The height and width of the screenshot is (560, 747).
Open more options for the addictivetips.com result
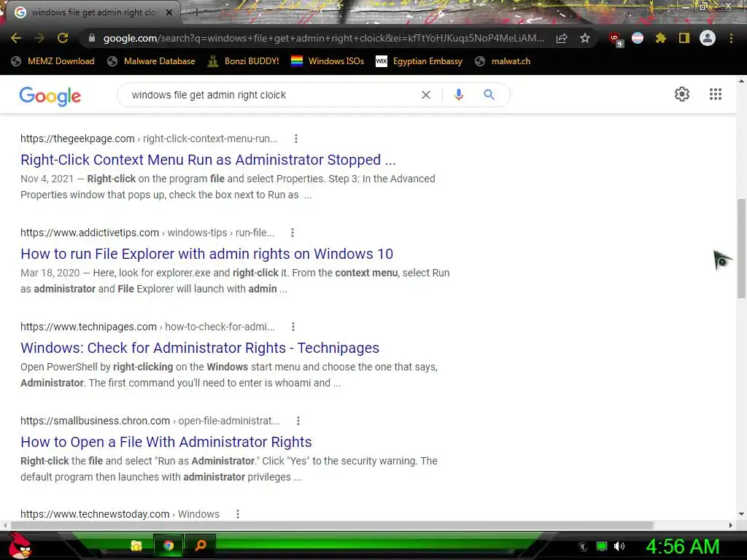(293, 233)
